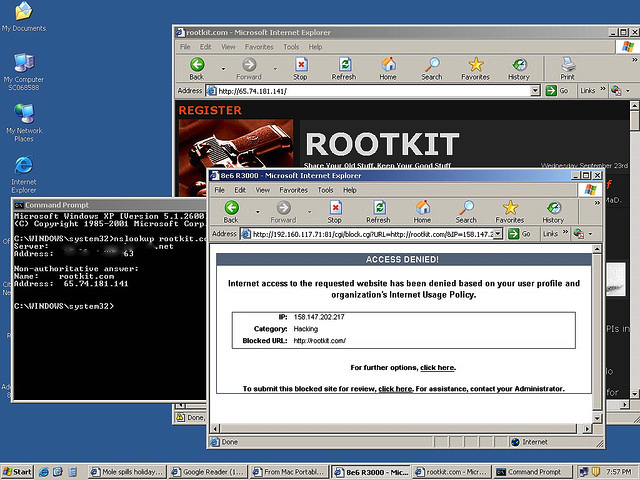Viewport: 640px width, 480px height.
Task: Open History in the rootkit.com window toolbar
Action: [519, 69]
